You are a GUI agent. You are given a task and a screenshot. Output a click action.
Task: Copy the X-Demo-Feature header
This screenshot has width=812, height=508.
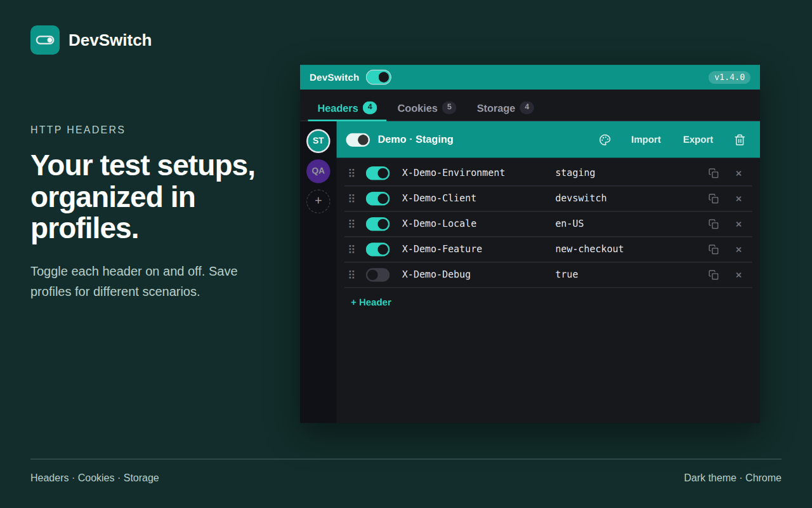[x=714, y=250]
